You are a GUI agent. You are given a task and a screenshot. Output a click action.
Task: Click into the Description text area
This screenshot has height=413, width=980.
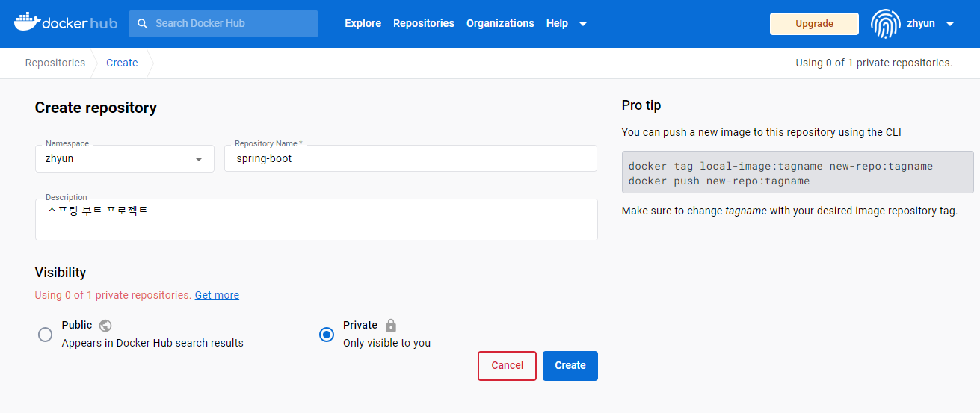point(316,220)
